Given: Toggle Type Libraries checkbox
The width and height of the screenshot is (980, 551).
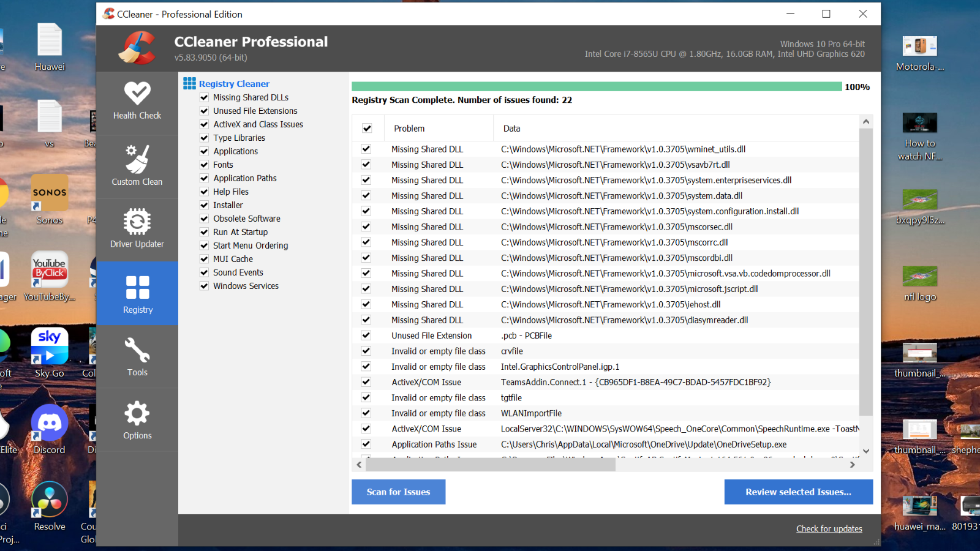Looking at the screenshot, I should (x=204, y=138).
